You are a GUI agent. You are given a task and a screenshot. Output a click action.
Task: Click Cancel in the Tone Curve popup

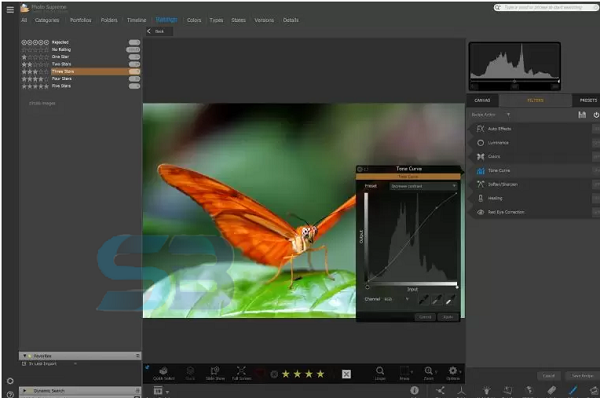click(x=425, y=317)
